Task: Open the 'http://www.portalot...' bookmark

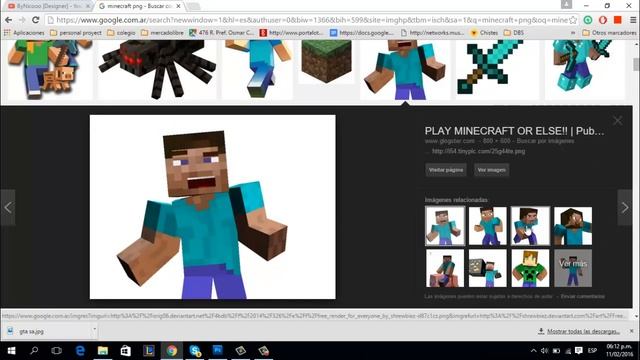Action: click(x=291, y=33)
